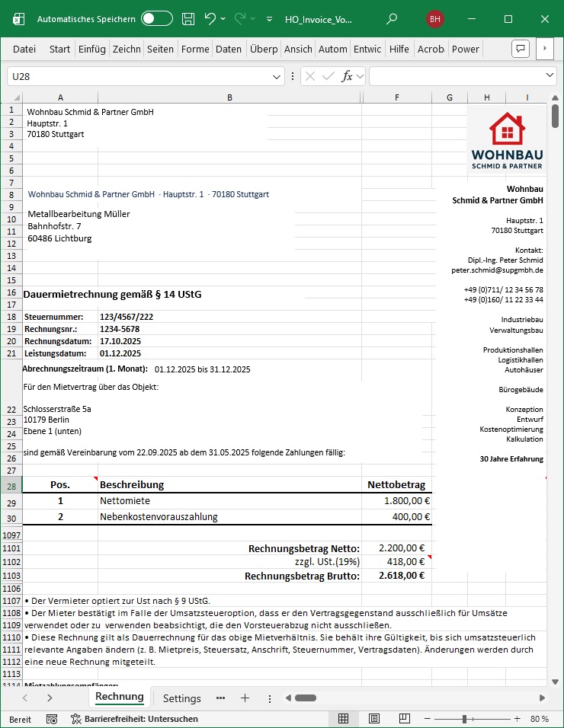This screenshot has width=564, height=728.
Task: Click the zoom slider handle
Action: click(x=466, y=719)
